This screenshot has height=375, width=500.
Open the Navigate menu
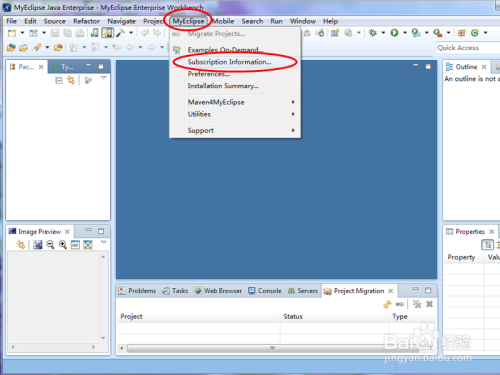pyautogui.click(x=121, y=21)
